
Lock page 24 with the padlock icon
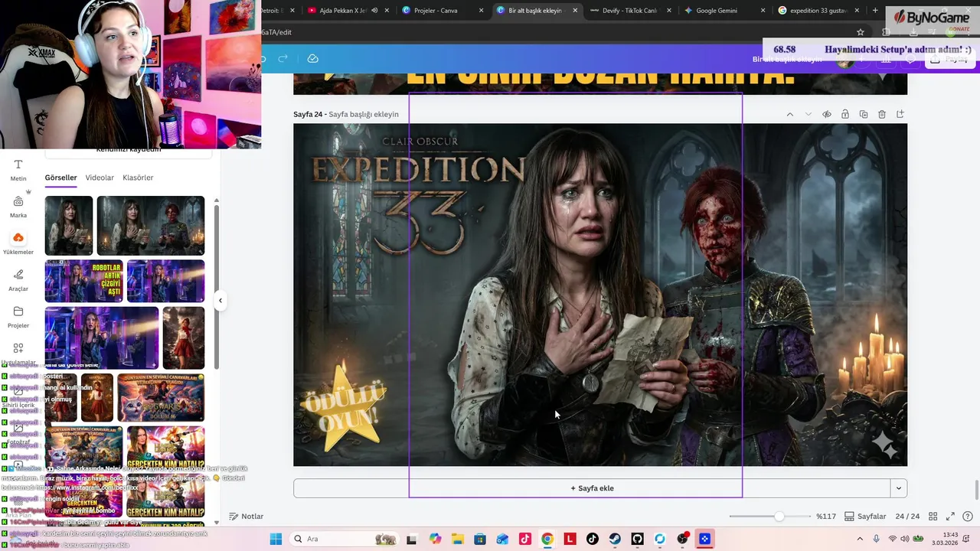[x=844, y=114]
